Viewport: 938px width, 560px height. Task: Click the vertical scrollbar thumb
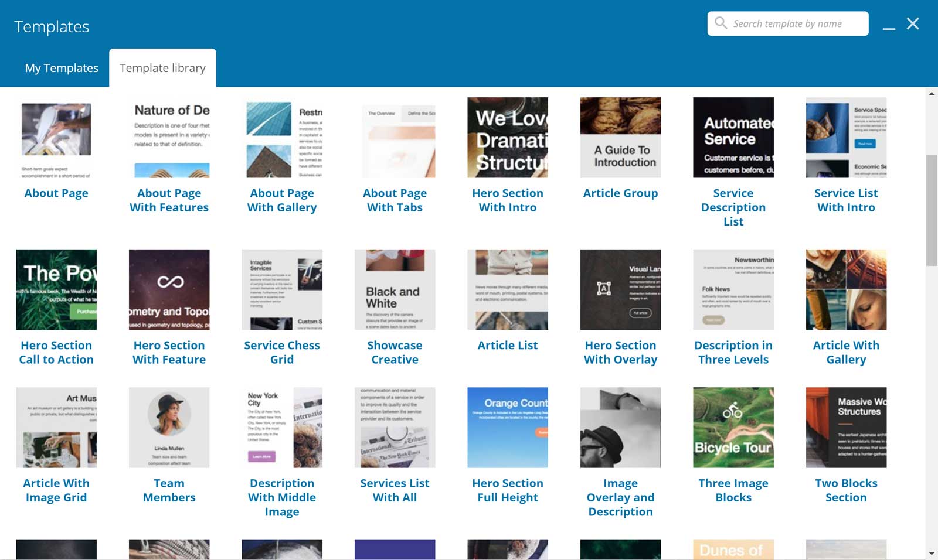[x=932, y=210]
